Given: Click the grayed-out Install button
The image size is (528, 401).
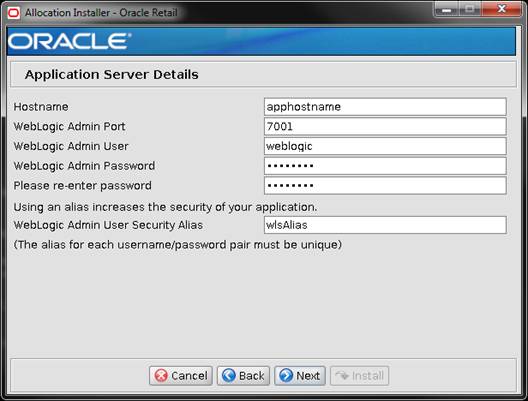Looking at the screenshot, I should [360, 376].
